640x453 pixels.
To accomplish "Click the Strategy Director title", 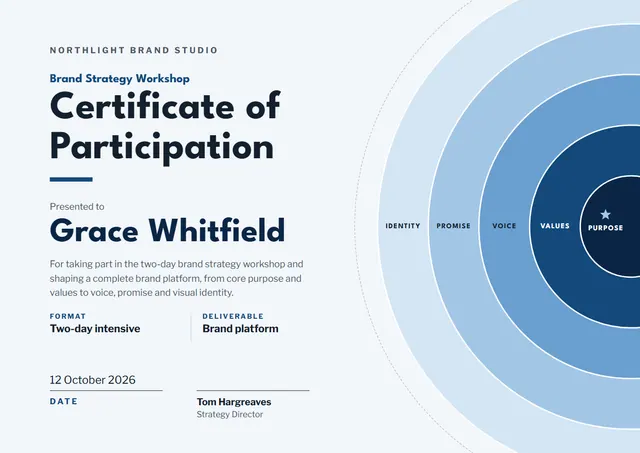I will [230, 414].
